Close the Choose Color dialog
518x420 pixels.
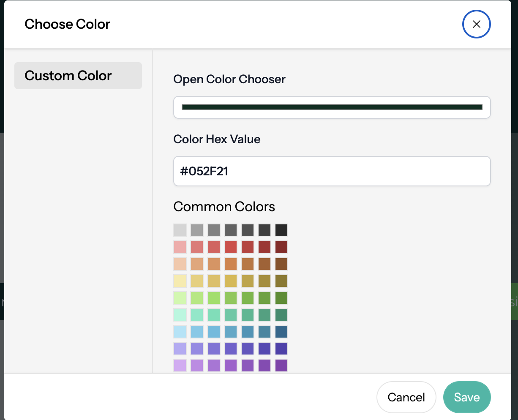click(x=476, y=24)
